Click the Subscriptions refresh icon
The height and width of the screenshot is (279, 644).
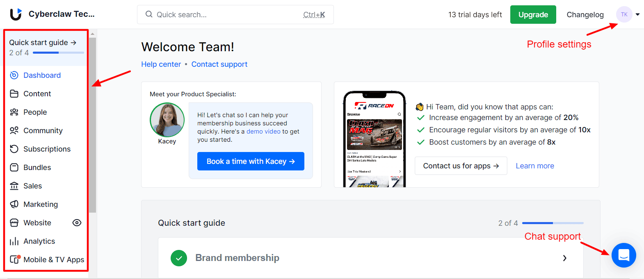click(x=14, y=149)
